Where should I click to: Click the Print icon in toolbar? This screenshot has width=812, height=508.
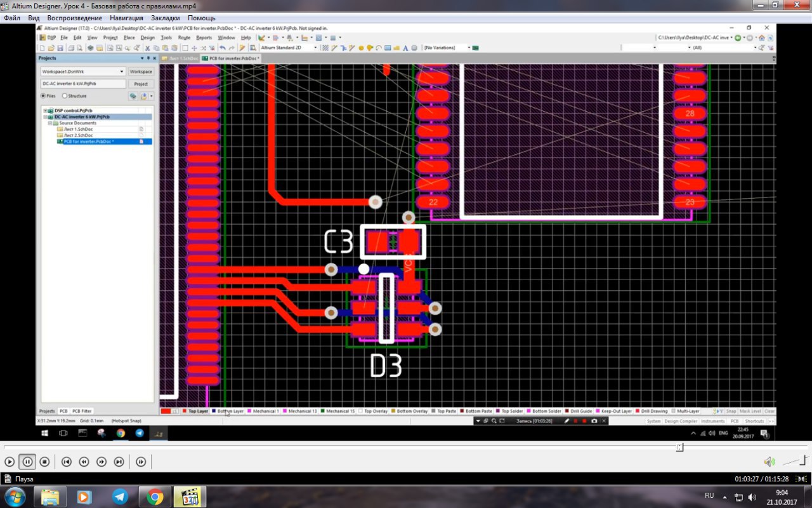(71, 48)
